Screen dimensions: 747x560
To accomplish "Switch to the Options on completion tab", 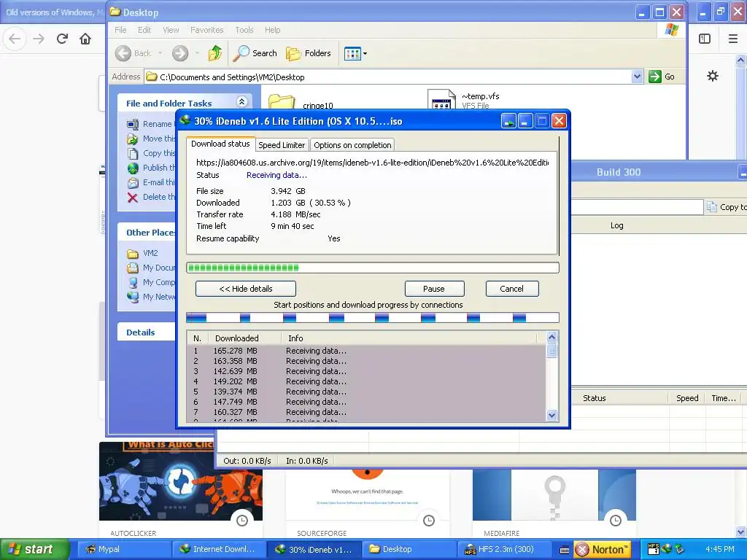I will pos(352,145).
